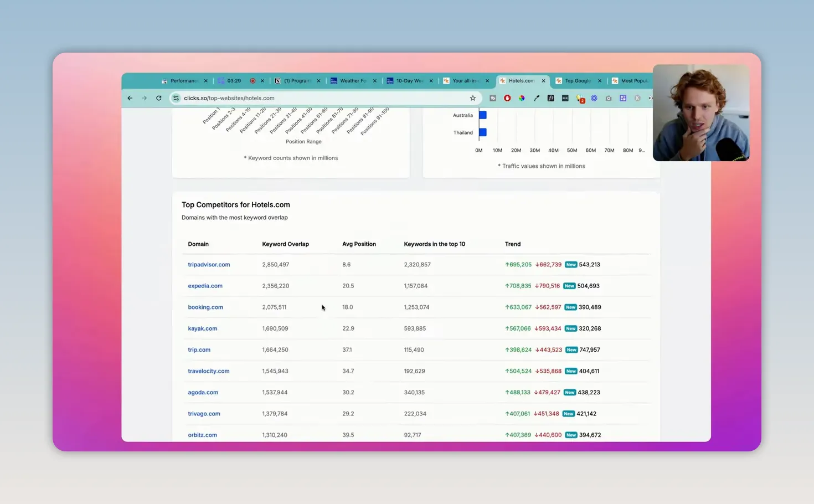Image resolution: width=814 pixels, height=504 pixels.
Task: Close the Weather Forecast tab
Action: [x=375, y=81]
